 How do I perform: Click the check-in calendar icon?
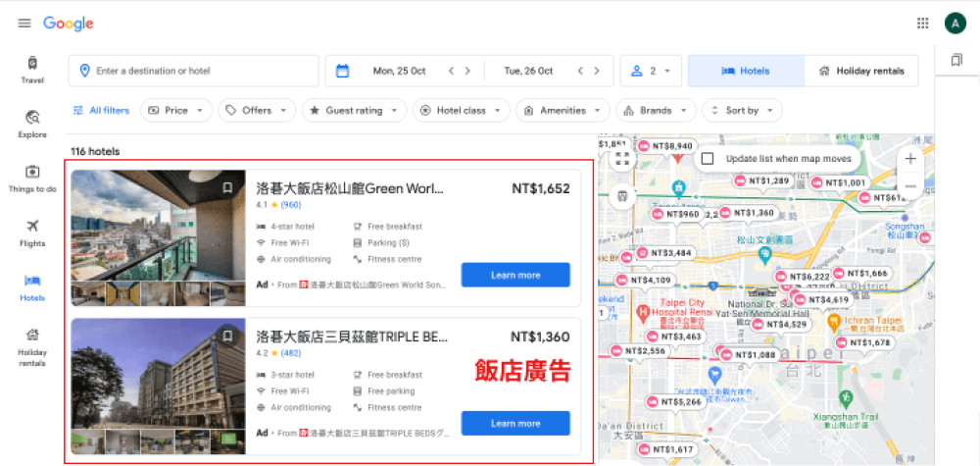click(x=342, y=71)
